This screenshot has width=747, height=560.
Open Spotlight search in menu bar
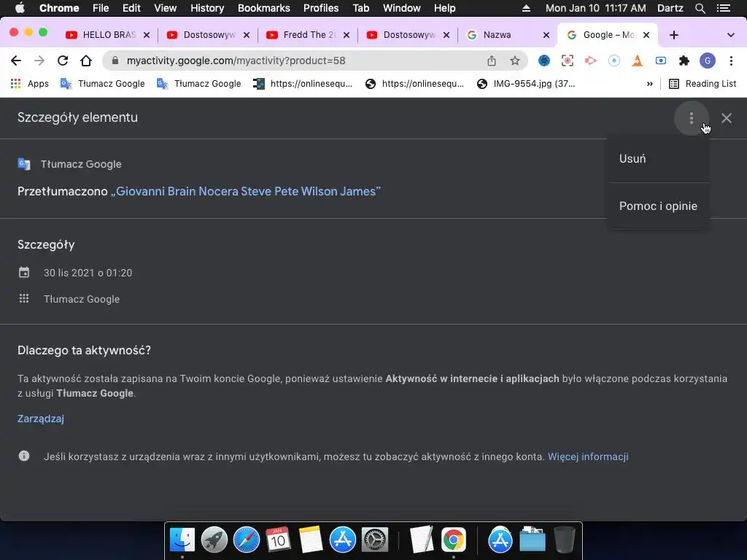point(700,8)
